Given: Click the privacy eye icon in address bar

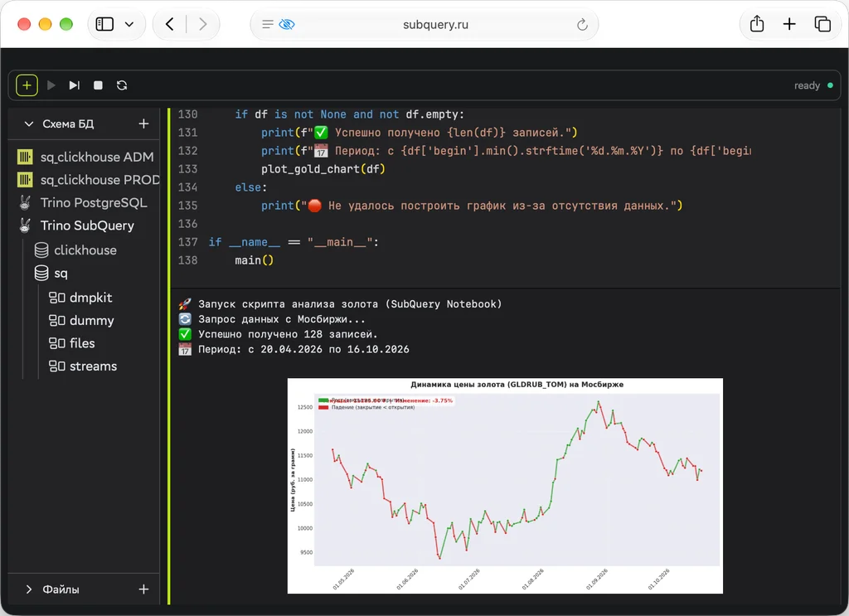Looking at the screenshot, I should click(x=286, y=24).
